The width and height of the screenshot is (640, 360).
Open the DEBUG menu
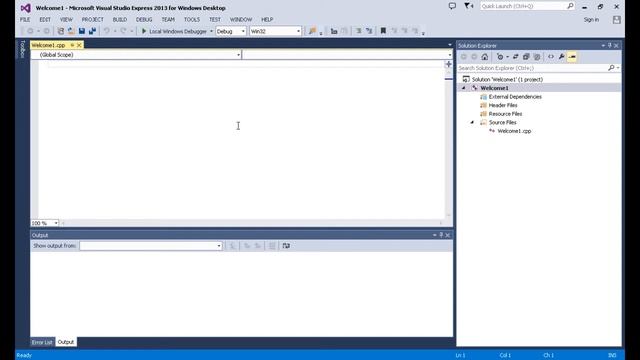144,20
